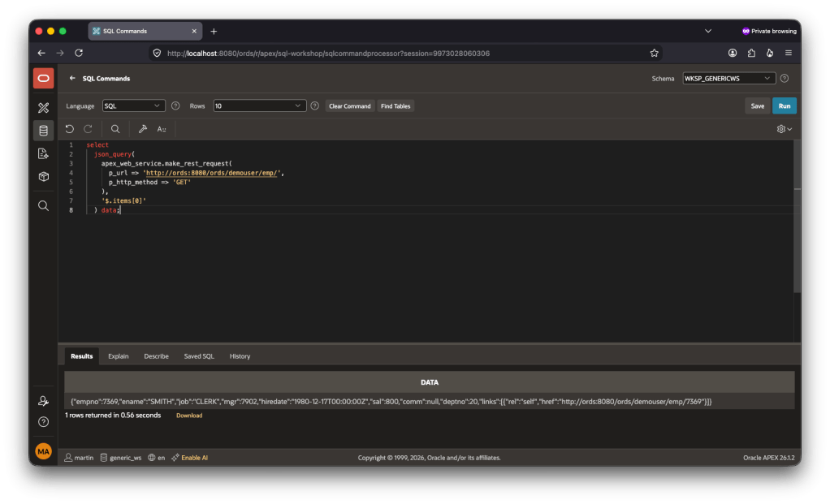Click the Private browsing indicator
This screenshot has height=504, width=830.
click(x=769, y=31)
